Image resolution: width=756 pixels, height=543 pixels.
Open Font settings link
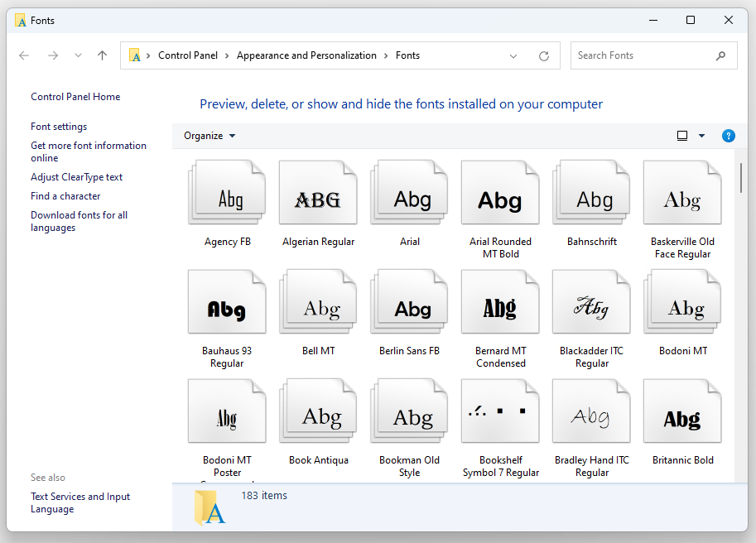click(x=59, y=127)
